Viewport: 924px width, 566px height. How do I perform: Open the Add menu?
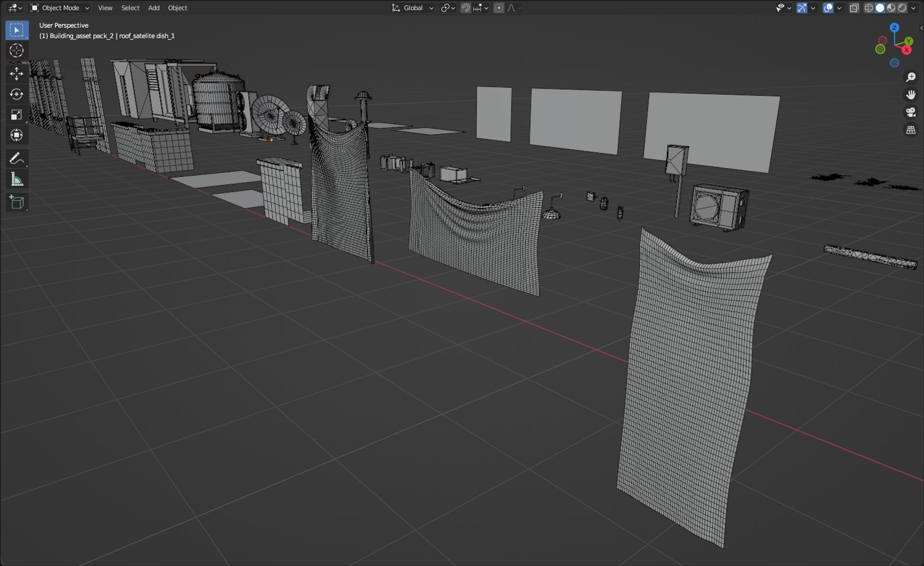tap(153, 8)
